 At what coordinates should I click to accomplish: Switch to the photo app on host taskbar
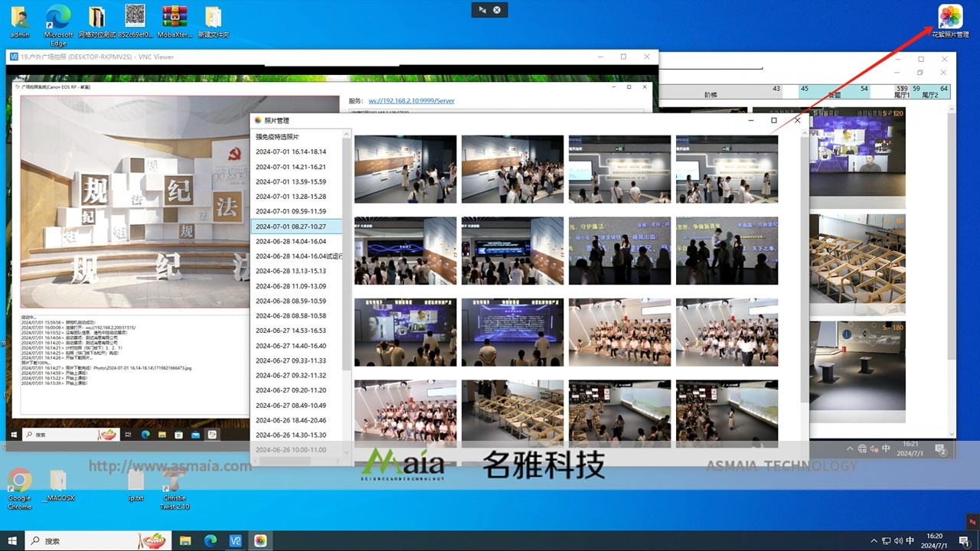260,541
